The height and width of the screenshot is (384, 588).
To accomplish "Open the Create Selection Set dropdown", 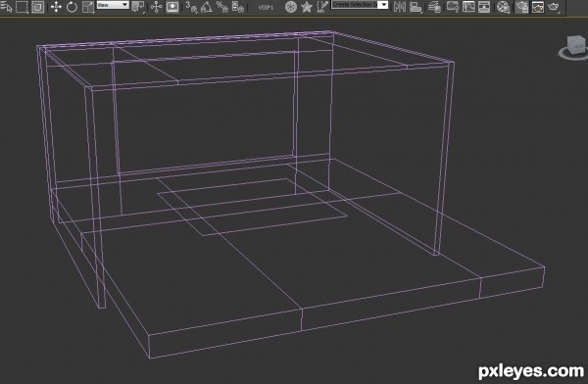I will (x=360, y=5).
